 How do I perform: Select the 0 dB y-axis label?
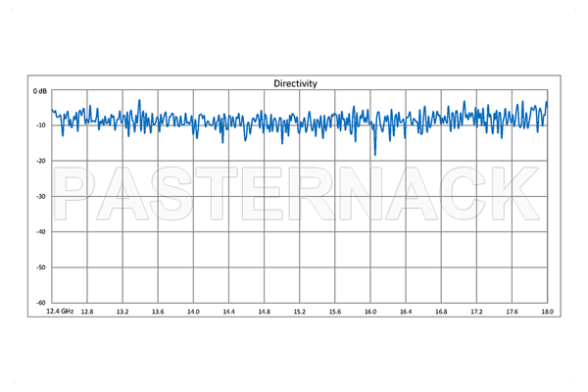coord(40,91)
